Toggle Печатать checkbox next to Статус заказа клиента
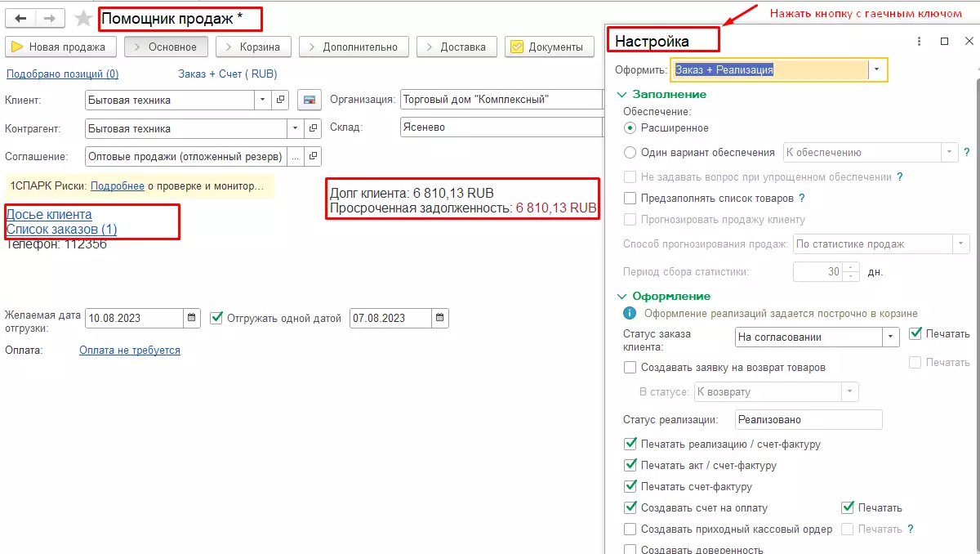 pyautogui.click(x=915, y=333)
